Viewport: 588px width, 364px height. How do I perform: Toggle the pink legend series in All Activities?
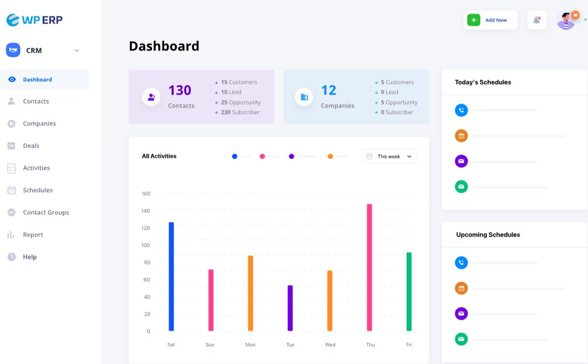click(262, 156)
